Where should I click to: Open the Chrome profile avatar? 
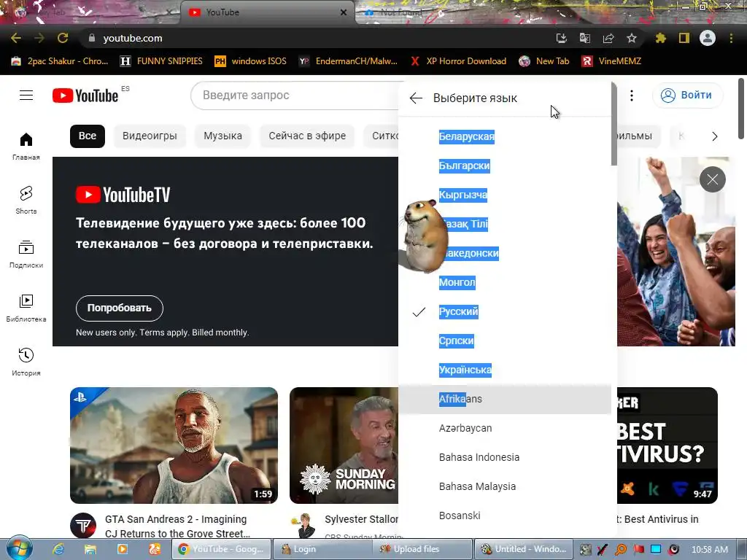pos(708,38)
